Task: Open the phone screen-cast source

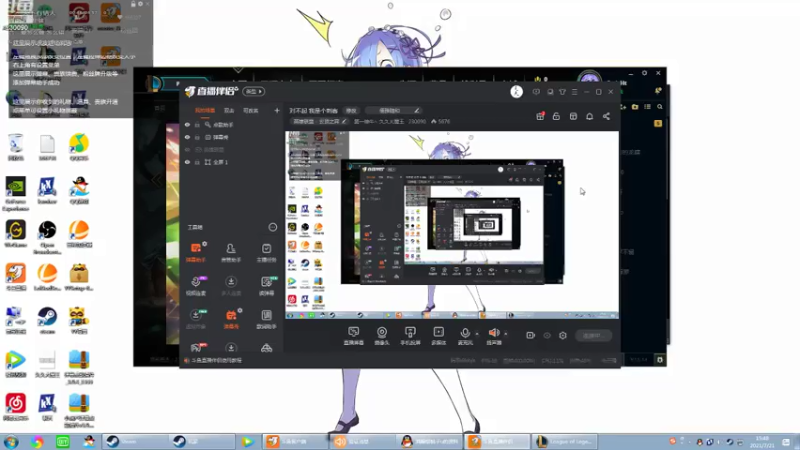Action: point(410,336)
